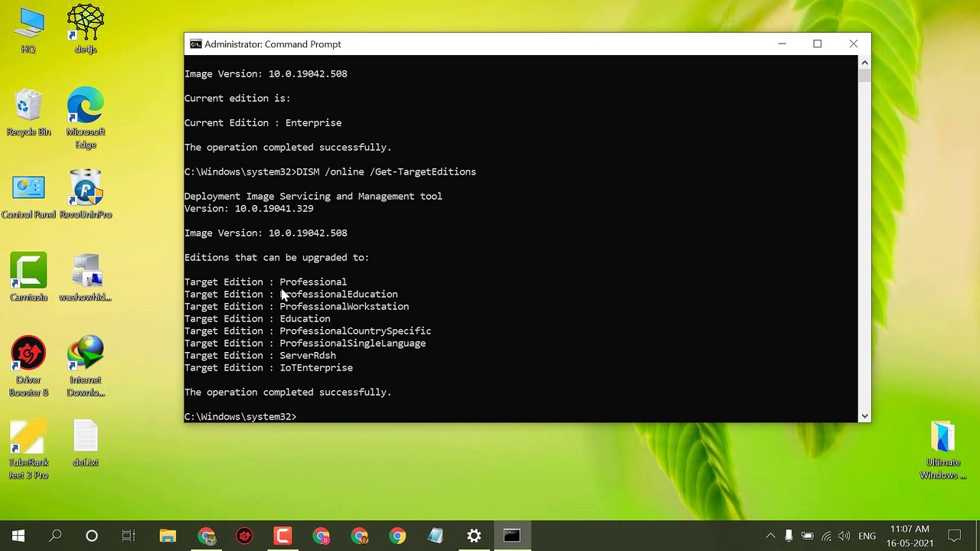The height and width of the screenshot is (551, 980).
Task: Open File Explorer from taskbar
Action: point(168,536)
